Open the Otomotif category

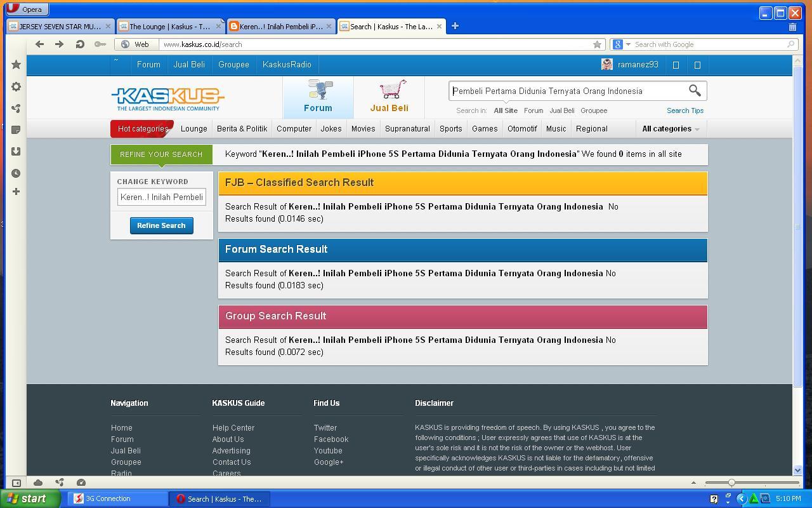pos(522,129)
